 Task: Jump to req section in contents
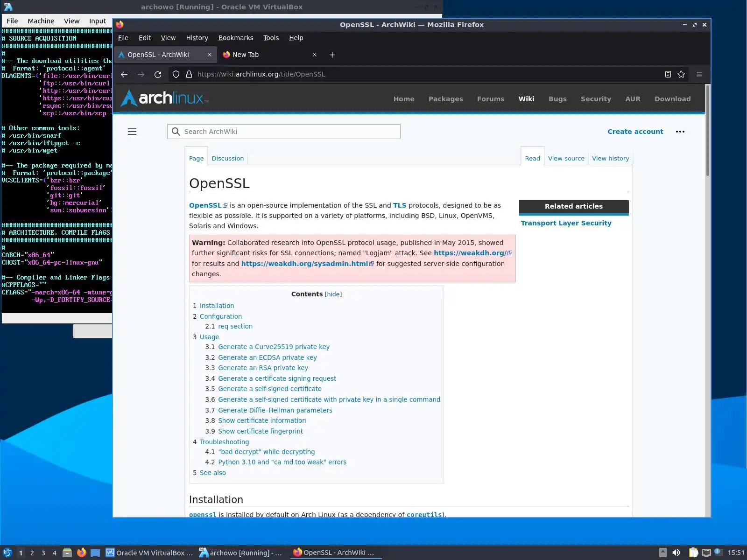[x=235, y=326]
